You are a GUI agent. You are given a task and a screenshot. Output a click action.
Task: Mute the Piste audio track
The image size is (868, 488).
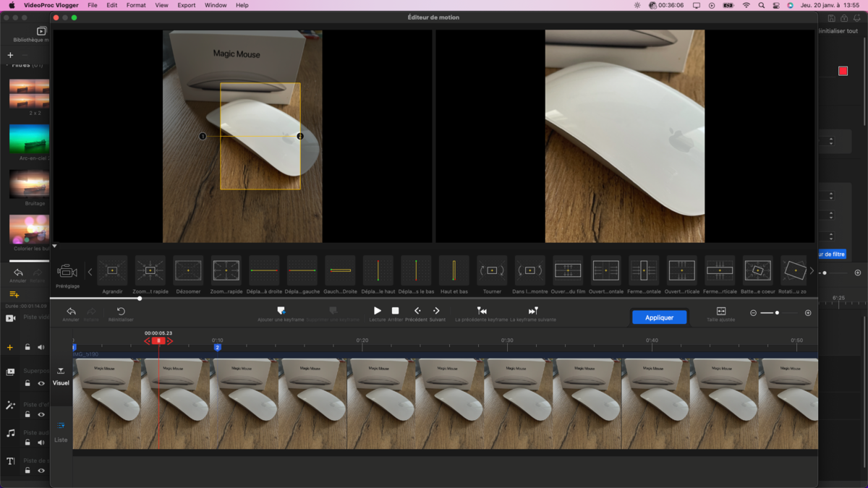41,442
